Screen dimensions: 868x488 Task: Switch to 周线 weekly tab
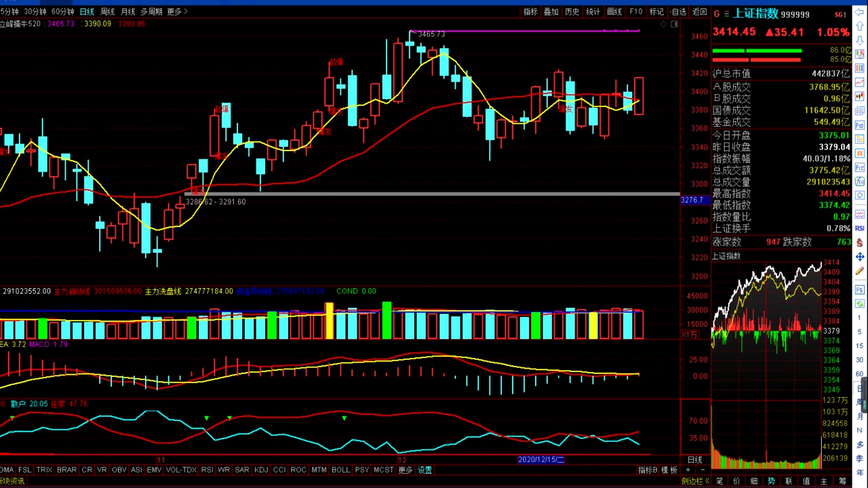pos(107,12)
